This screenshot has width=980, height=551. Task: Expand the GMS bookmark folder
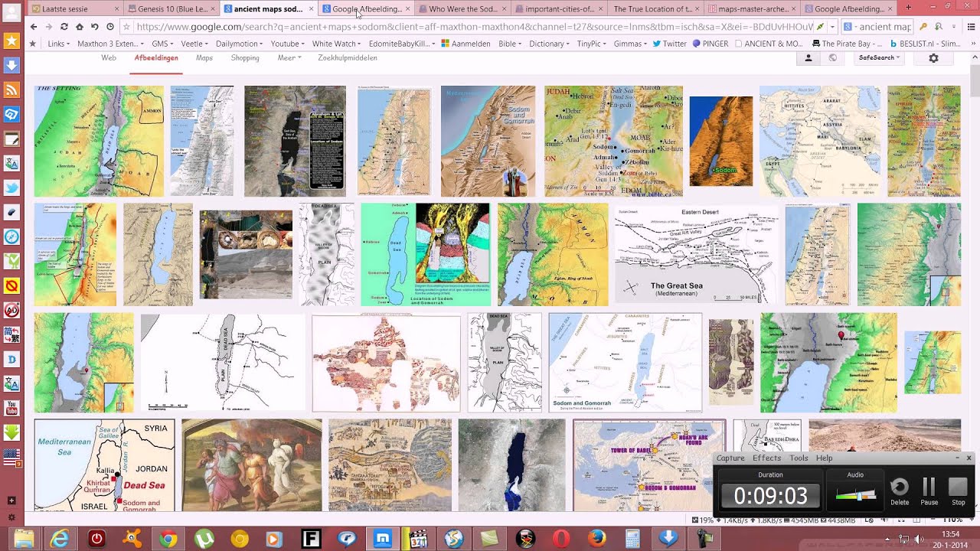click(162, 44)
